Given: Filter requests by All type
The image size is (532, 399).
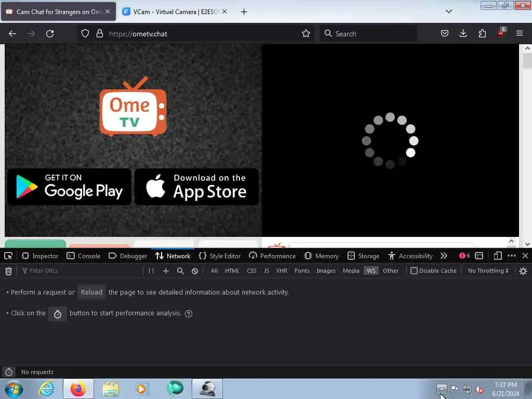Looking at the screenshot, I should (214, 271).
